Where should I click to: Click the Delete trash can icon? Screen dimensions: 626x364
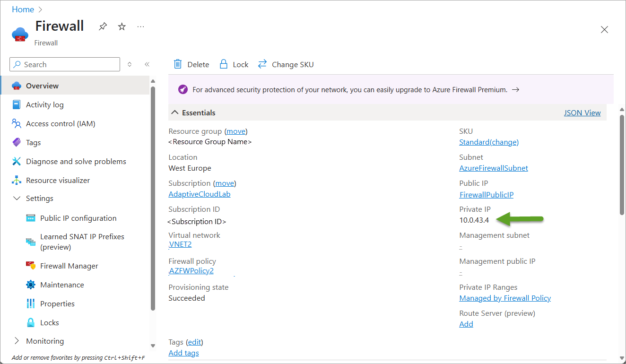178,64
